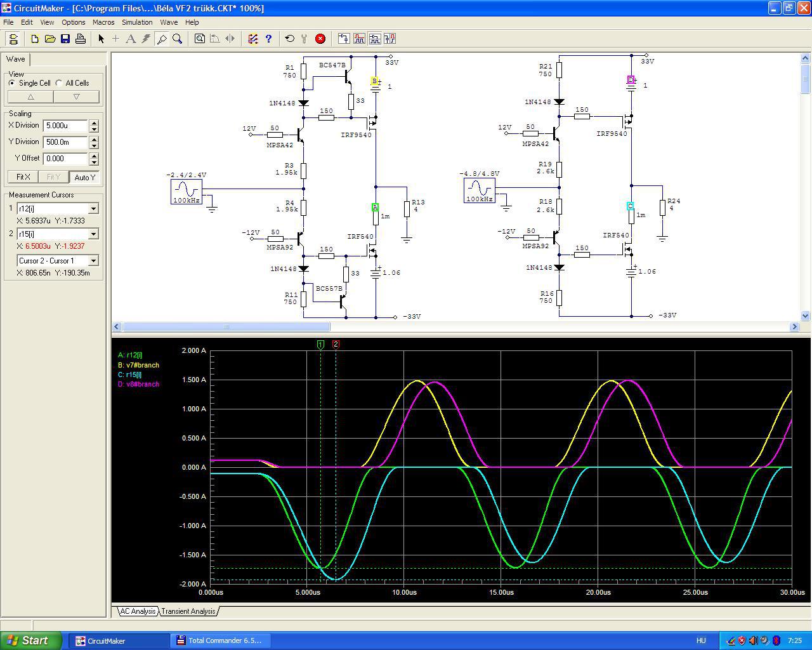Image resolution: width=812 pixels, height=650 pixels.
Task: Toggle the Auto Y scaling button
Action: 84,177
